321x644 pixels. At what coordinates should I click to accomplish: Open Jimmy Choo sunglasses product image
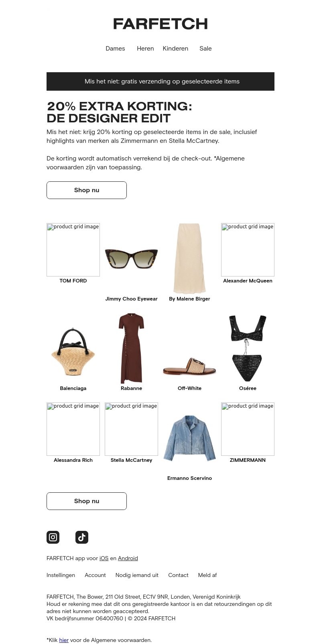click(x=131, y=259)
